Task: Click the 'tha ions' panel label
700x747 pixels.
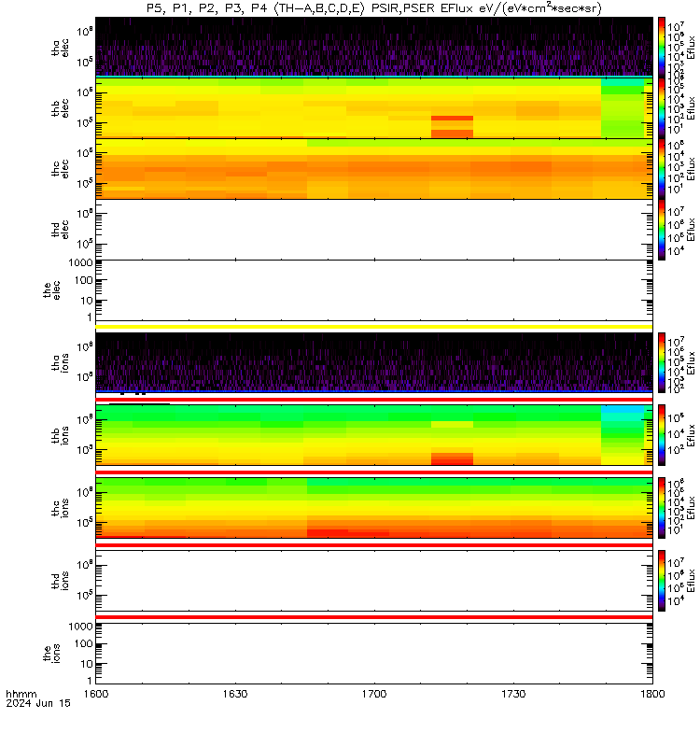Action: 60,362
